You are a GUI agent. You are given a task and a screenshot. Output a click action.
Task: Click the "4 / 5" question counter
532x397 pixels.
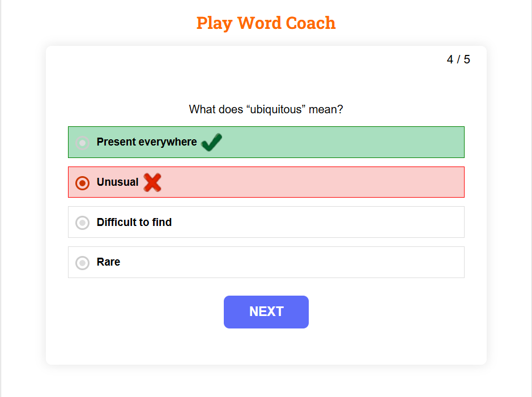click(x=458, y=59)
